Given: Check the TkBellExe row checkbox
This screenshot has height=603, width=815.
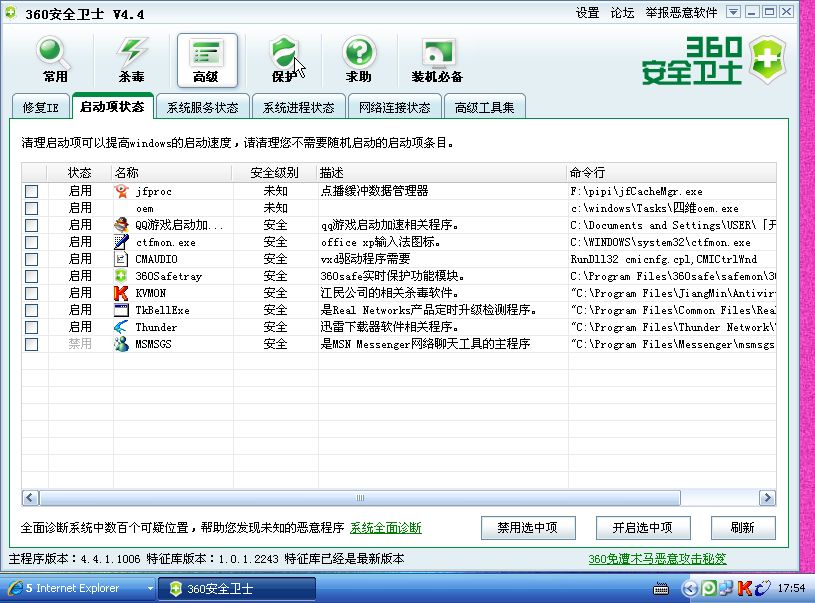Looking at the screenshot, I should 32,310.
